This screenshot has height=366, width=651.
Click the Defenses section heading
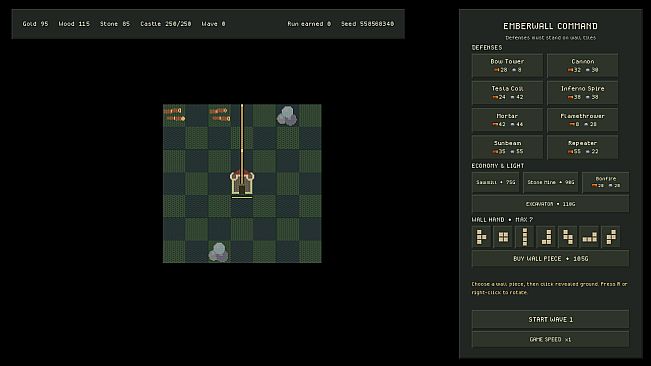[487, 48]
